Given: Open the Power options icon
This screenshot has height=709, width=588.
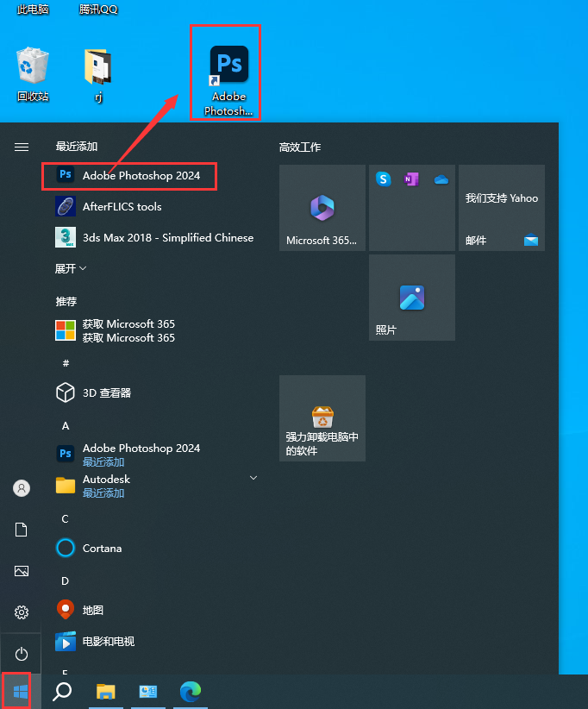Looking at the screenshot, I should point(22,655).
